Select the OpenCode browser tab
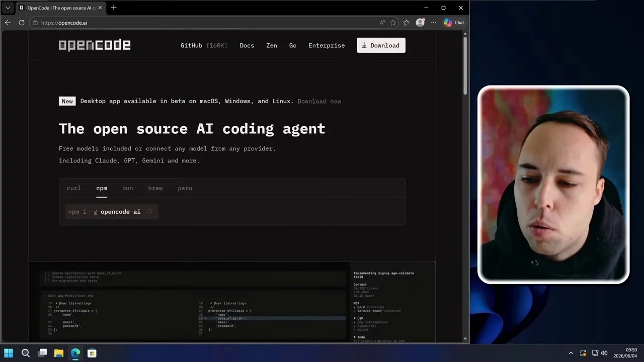This screenshot has width=644, height=362. [x=60, y=8]
